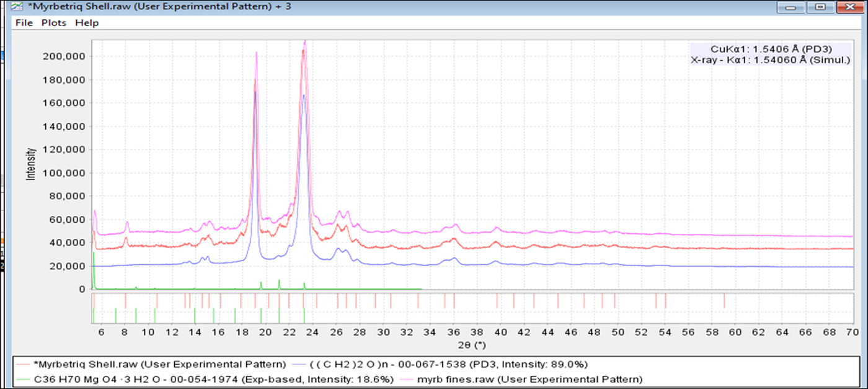The width and height of the screenshot is (868, 389).
Task: Click the X-ray Kα1 Simul. wavelength text
Action: click(770, 60)
